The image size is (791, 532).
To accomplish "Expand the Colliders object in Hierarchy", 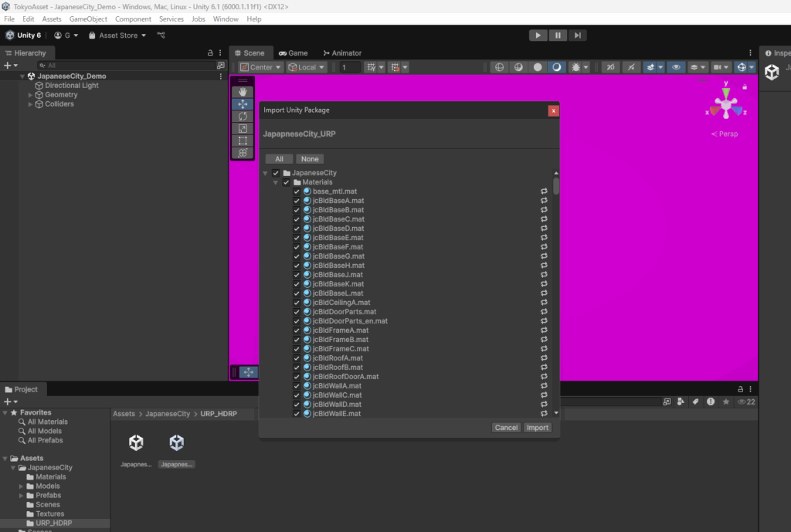I will [30, 104].
